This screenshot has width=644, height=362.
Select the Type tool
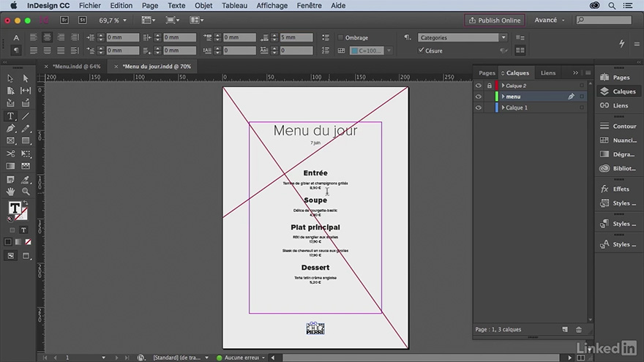pyautogui.click(x=10, y=116)
